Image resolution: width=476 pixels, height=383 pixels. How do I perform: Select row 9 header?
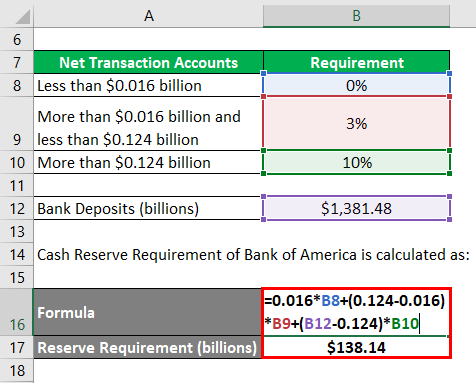(17, 124)
